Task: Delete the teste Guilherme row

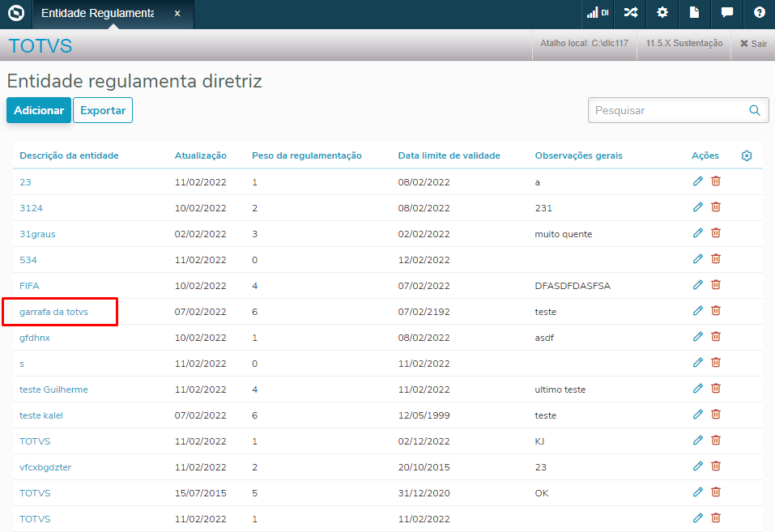Action: (716, 389)
